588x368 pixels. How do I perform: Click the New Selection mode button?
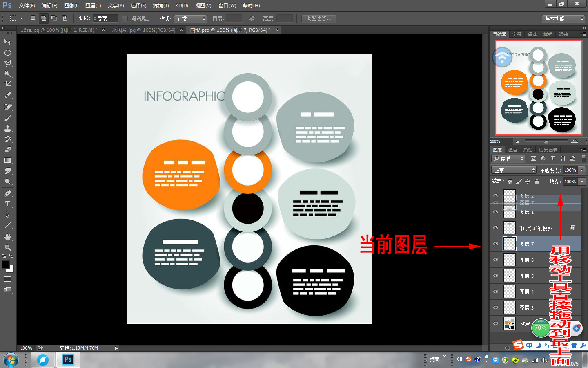coord(33,18)
